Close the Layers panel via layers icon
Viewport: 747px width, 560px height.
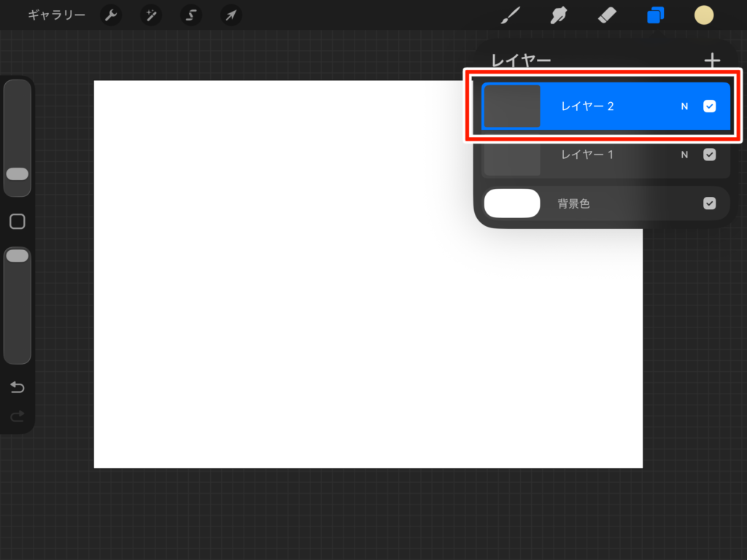pyautogui.click(x=655, y=15)
